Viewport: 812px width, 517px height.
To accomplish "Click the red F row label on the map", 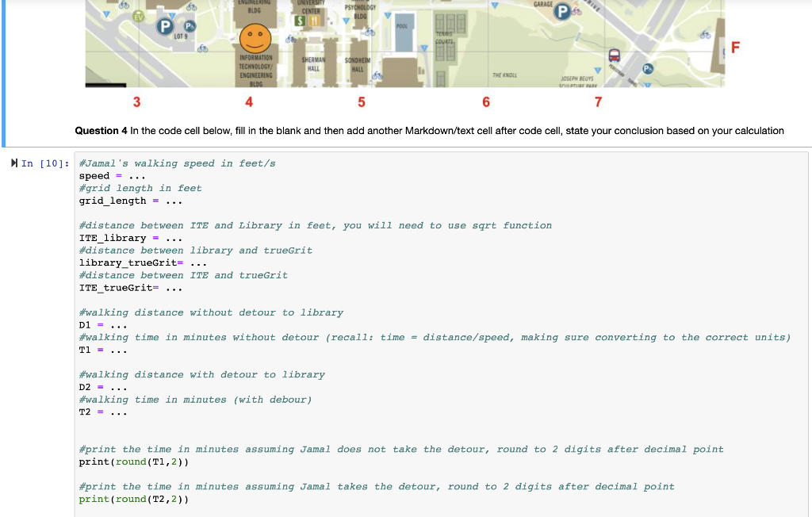I will (x=735, y=48).
